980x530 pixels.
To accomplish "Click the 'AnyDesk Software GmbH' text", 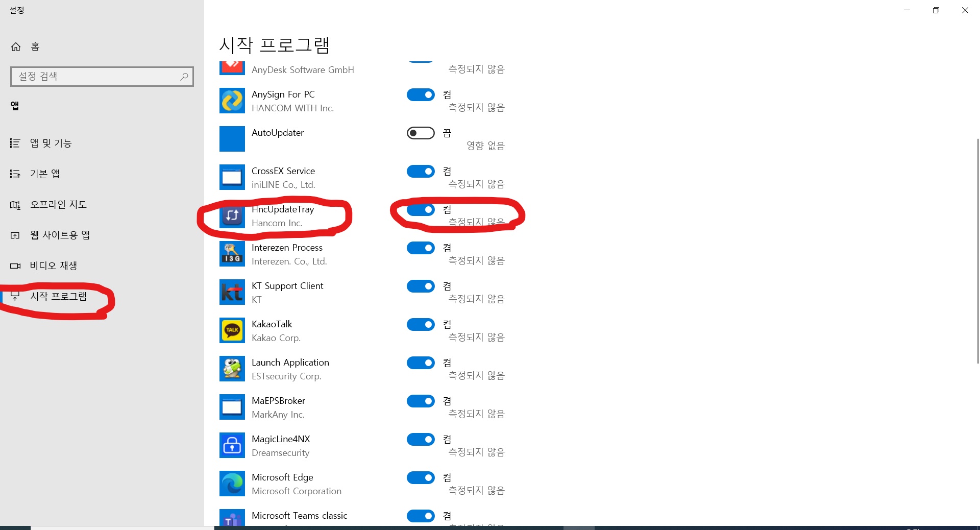I will click(303, 70).
